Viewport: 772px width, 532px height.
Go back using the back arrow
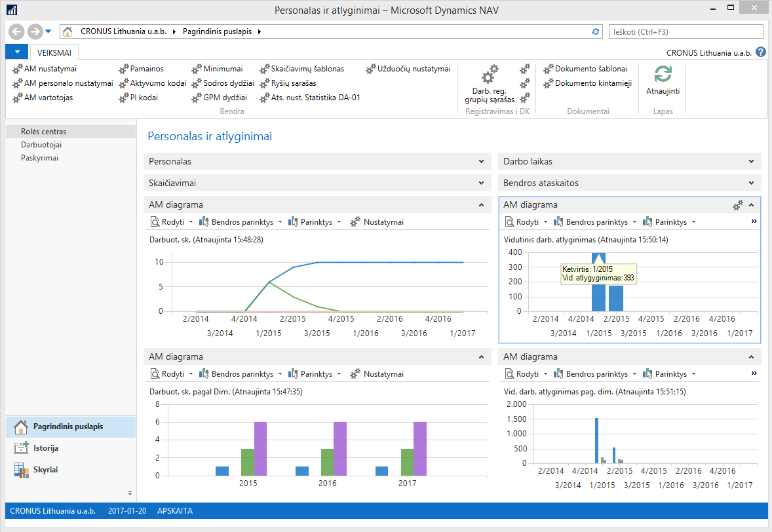coord(16,31)
